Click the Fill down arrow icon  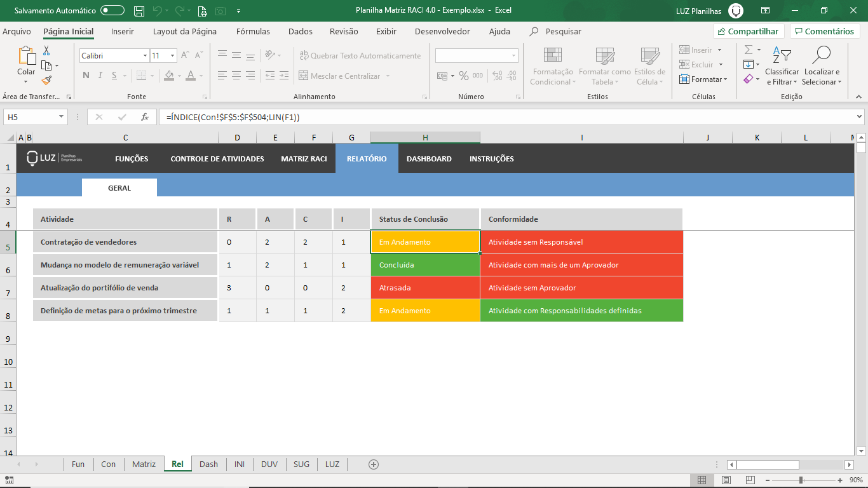click(x=749, y=64)
